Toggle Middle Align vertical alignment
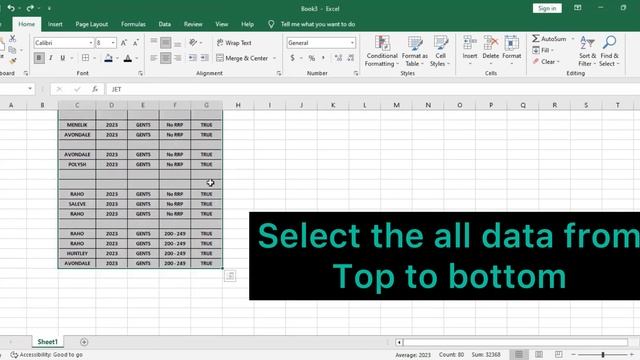This screenshot has height=360, width=640. (x=166, y=42)
